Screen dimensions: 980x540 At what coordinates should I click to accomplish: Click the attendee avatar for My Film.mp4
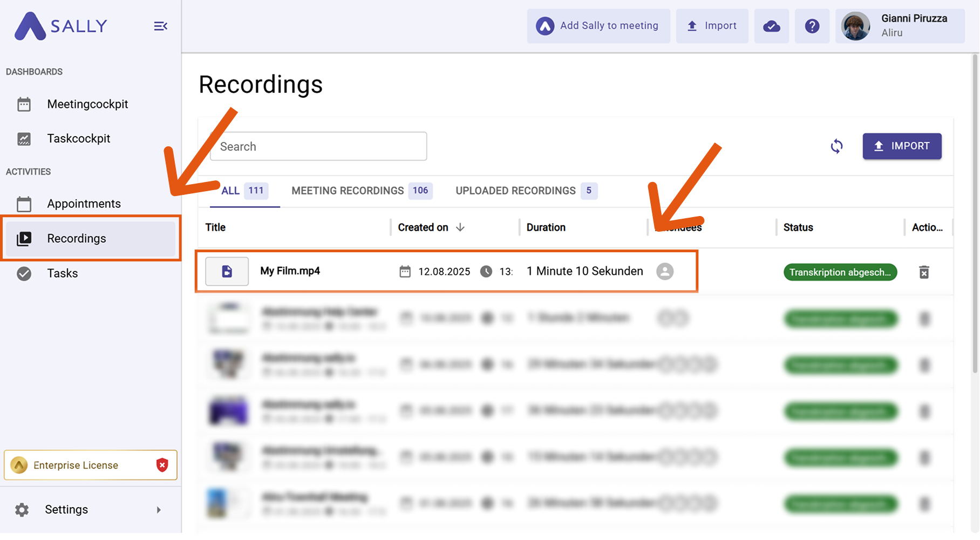pos(665,271)
